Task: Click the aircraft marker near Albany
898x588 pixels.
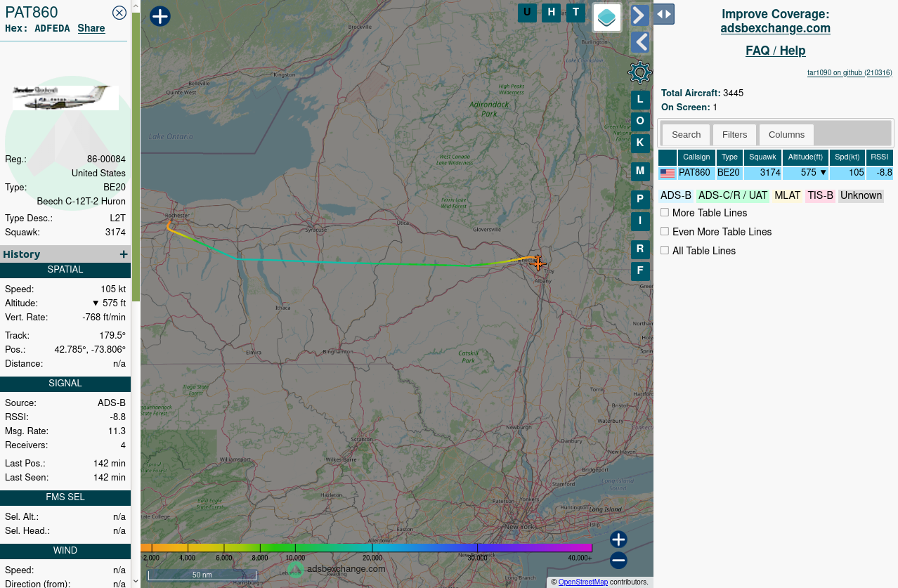Action: [x=538, y=263]
